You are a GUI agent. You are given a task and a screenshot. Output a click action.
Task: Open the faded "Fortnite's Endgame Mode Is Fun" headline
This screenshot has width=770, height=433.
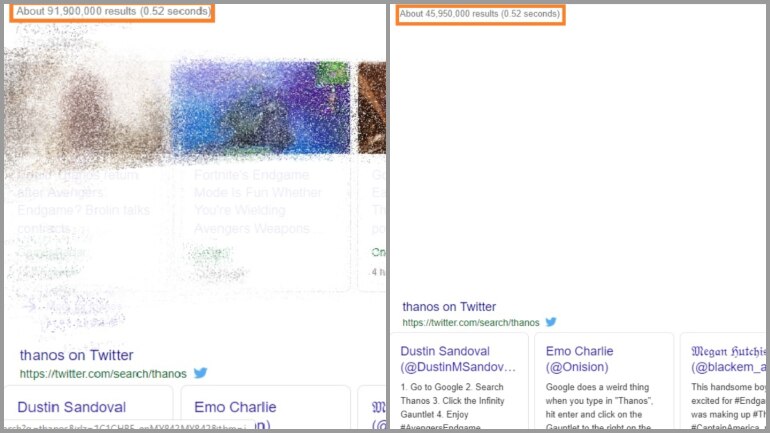coord(258,201)
